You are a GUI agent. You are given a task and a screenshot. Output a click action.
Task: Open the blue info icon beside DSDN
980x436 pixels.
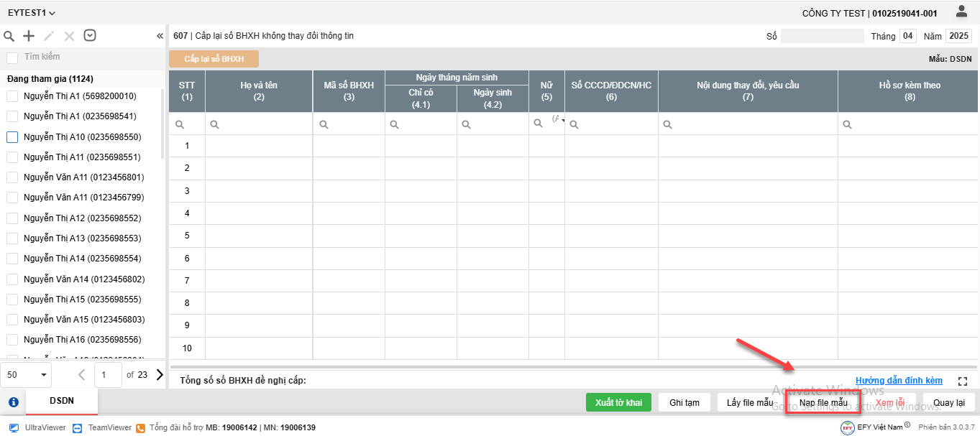click(x=13, y=402)
